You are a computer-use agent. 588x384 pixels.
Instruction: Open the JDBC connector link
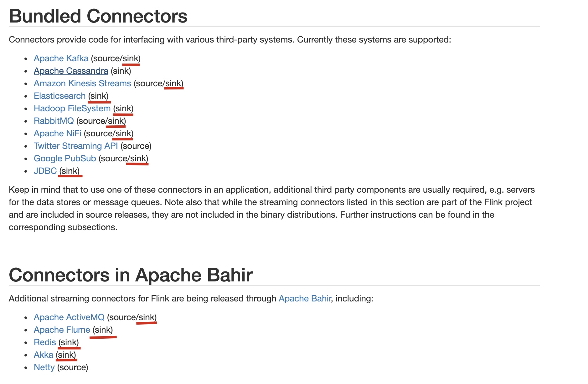coord(45,171)
